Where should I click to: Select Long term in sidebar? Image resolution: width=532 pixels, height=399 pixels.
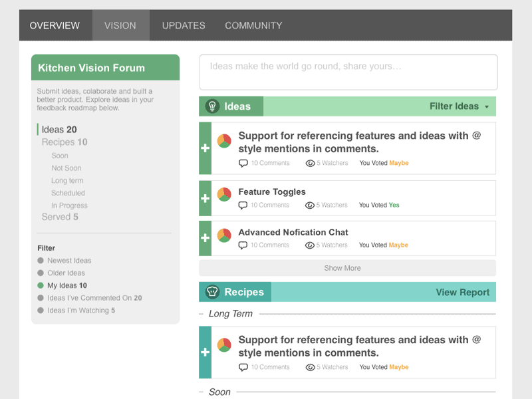point(67,181)
